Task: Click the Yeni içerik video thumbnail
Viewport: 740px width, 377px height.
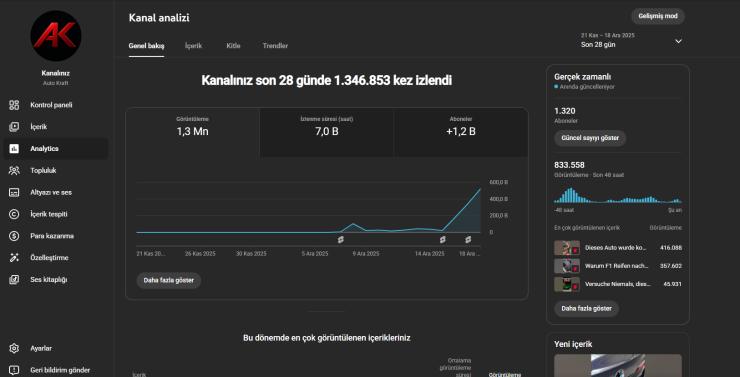Action: pyautogui.click(x=618, y=366)
